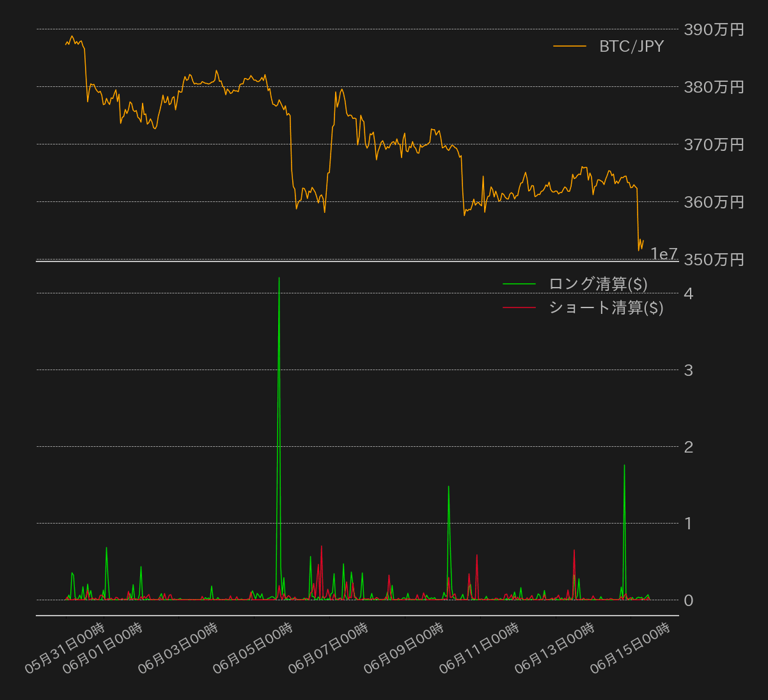The image size is (768, 700).
Task: Click the 370万円 price axis label
Action: 714,144
